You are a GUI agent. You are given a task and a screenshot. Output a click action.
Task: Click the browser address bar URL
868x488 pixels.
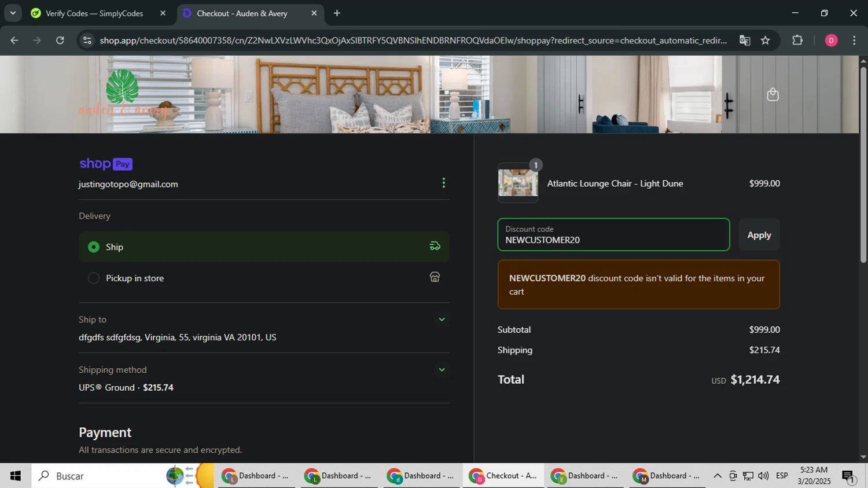413,40
